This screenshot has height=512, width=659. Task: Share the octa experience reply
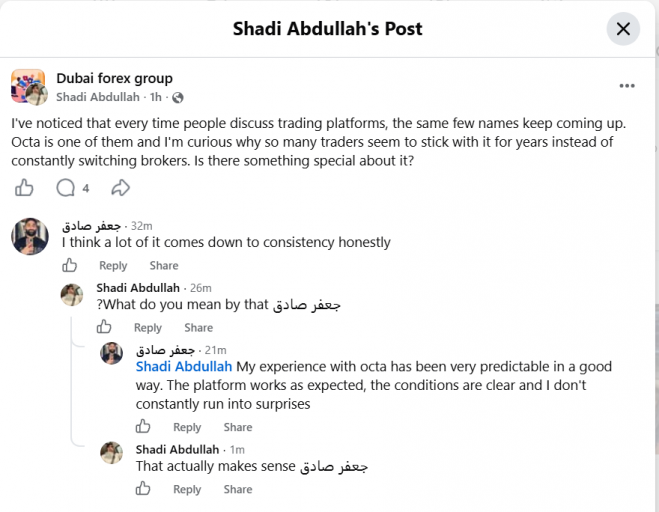[x=238, y=428]
